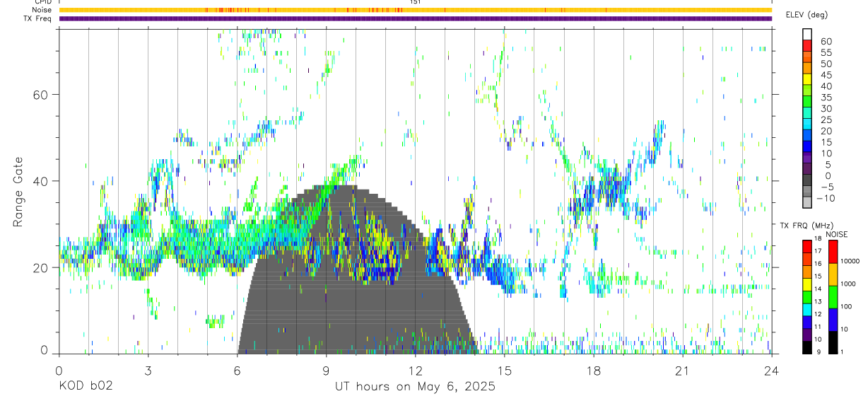Click the '6' tick on the UT hours axis
Viewport: 868px width, 401px height.
237,370
